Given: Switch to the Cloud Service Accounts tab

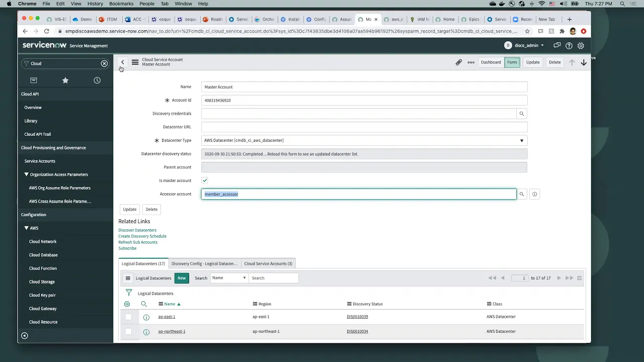Looking at the screenshot, I should pos(268,263).
